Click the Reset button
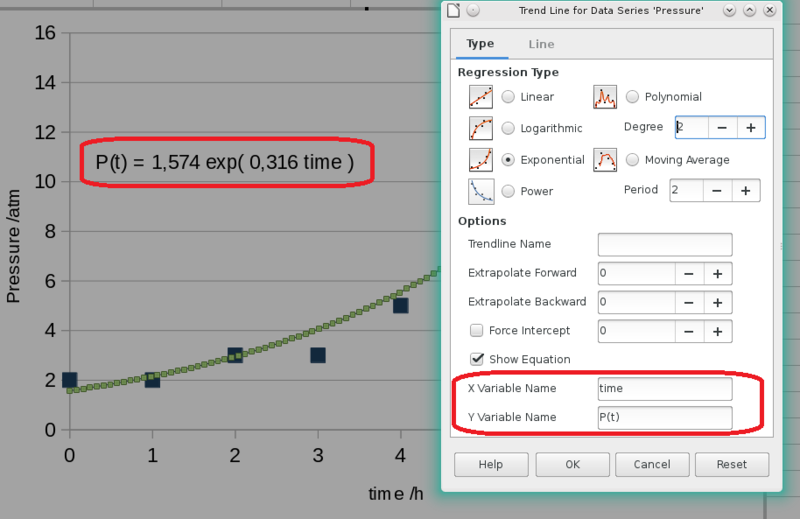 pyautogui.click(x=732, y=464)
